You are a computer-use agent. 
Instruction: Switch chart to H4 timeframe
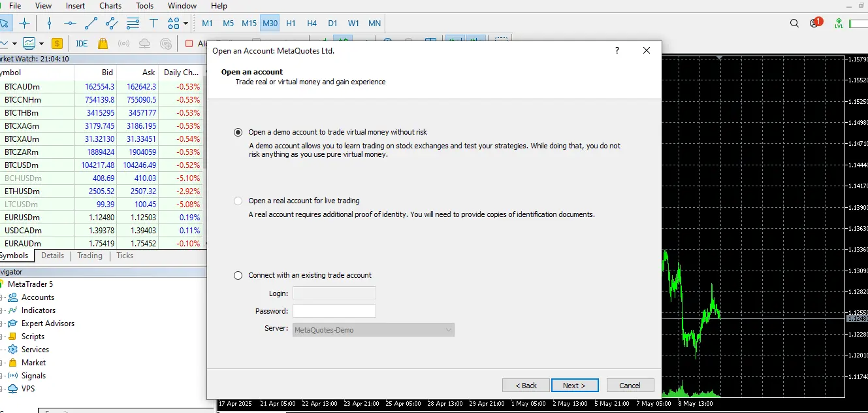[x=312, y=24]
